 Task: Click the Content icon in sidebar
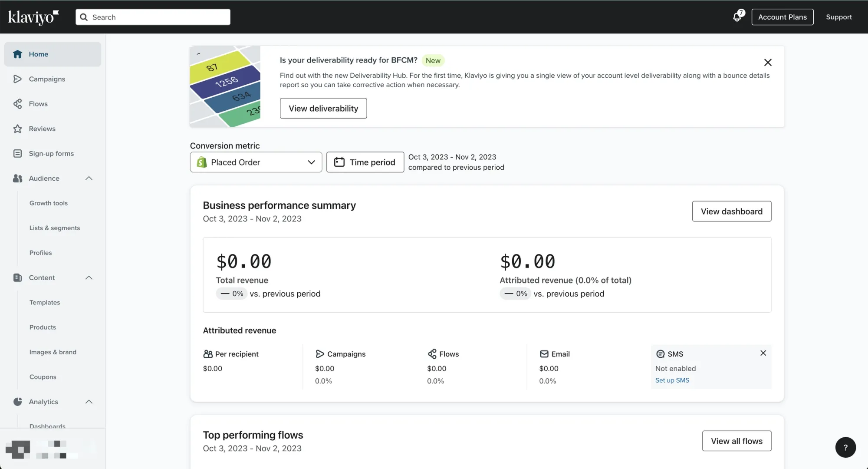(x=17, y=277)
